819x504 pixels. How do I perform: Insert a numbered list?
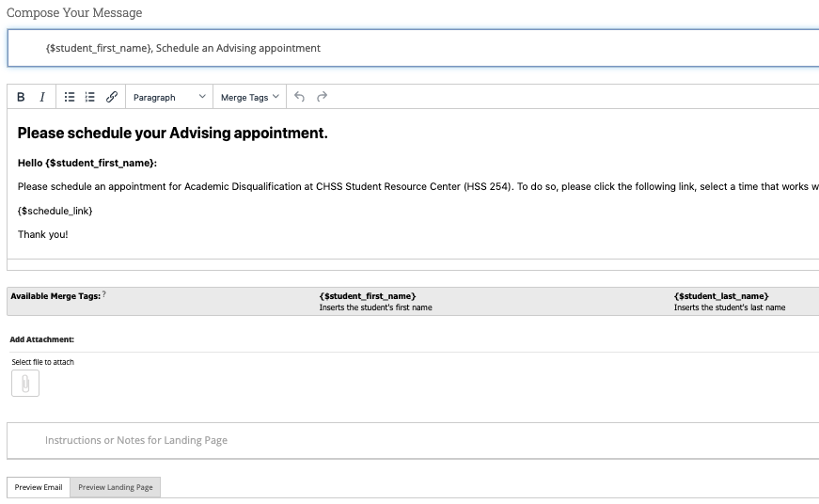[90, 97]
